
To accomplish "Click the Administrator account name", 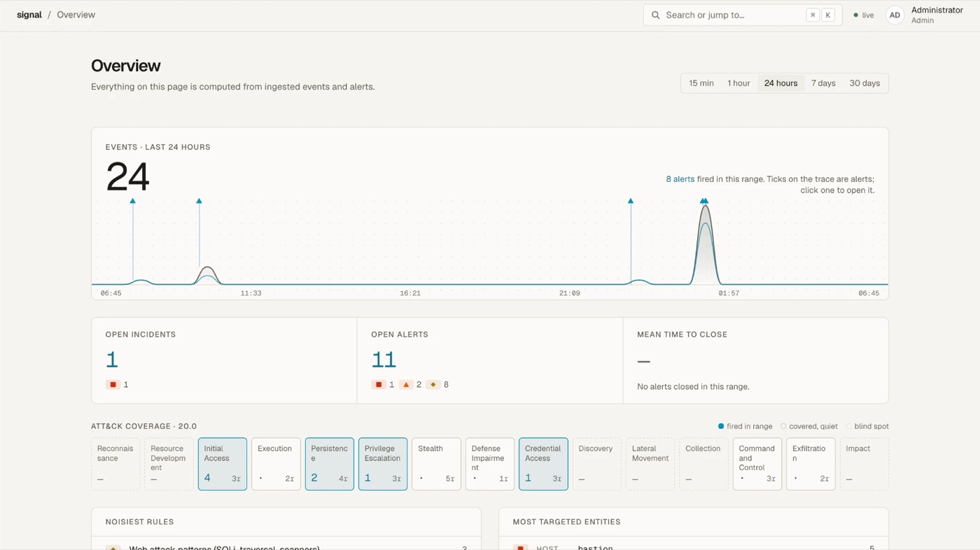I will tap(937, 10).
